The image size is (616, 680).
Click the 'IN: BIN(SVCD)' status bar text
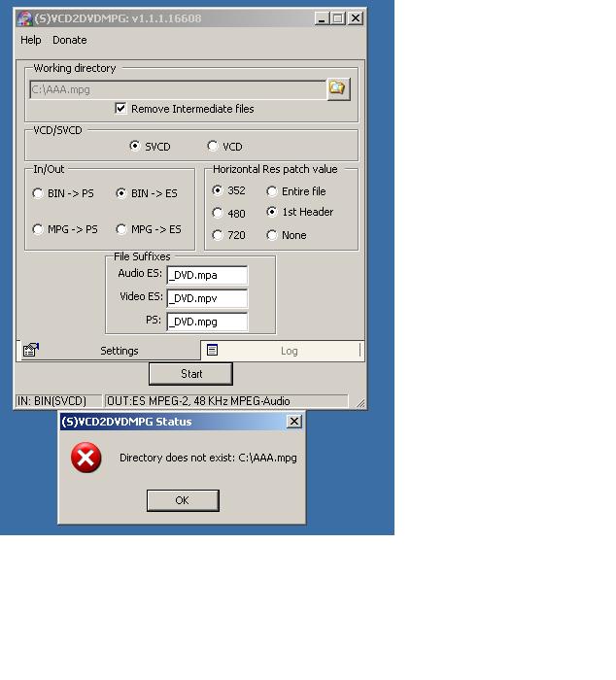tap(51, 401)
